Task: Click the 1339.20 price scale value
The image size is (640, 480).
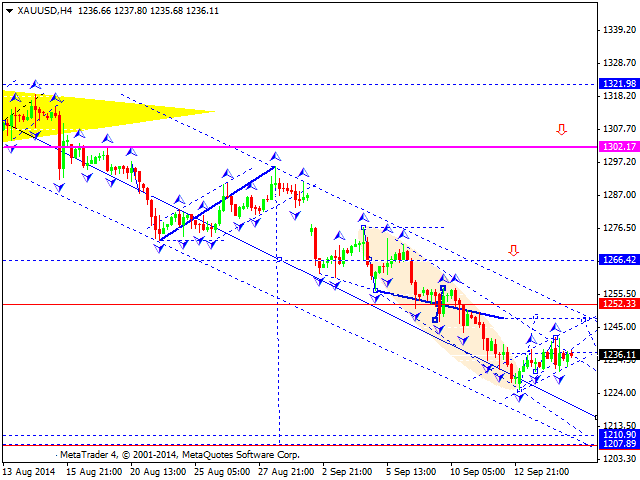Action: [620, 30]
